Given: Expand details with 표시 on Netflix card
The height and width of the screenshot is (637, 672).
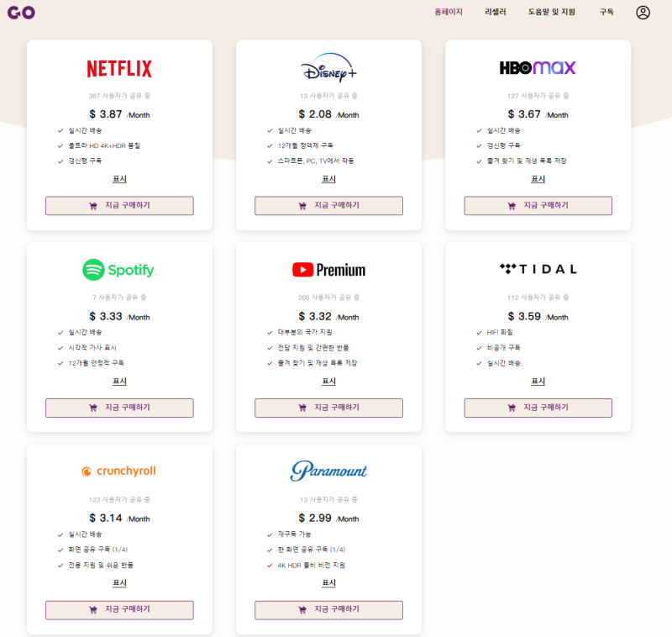Looking at the screenshot, I should (x=118, y=179).
